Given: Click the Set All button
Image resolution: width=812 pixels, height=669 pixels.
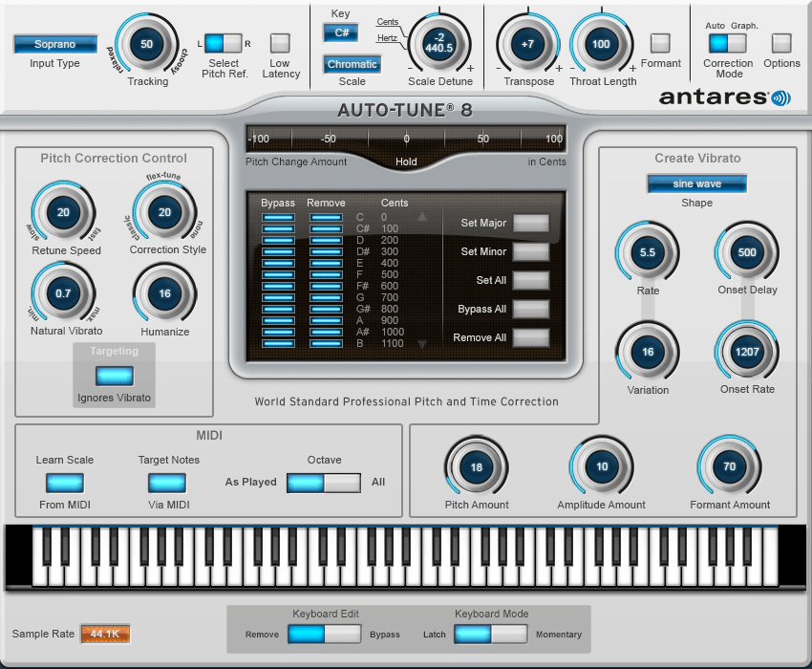Looking at the screenshot, I should coord(531,280).
